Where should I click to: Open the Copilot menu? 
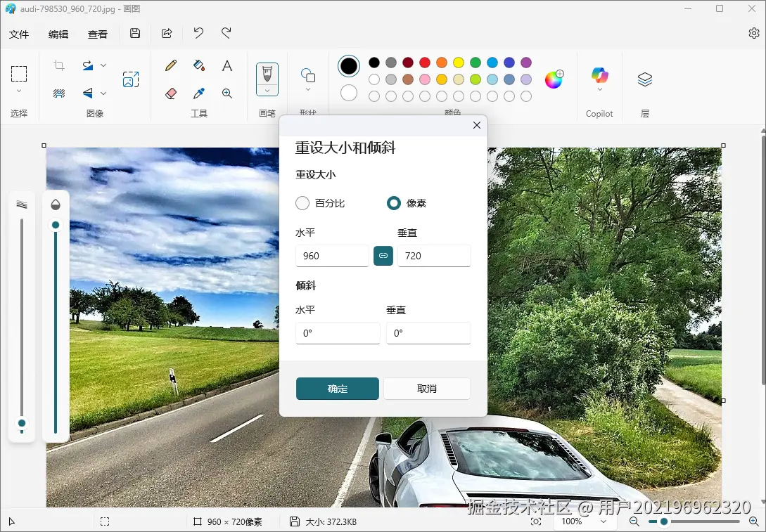[599, 74]
